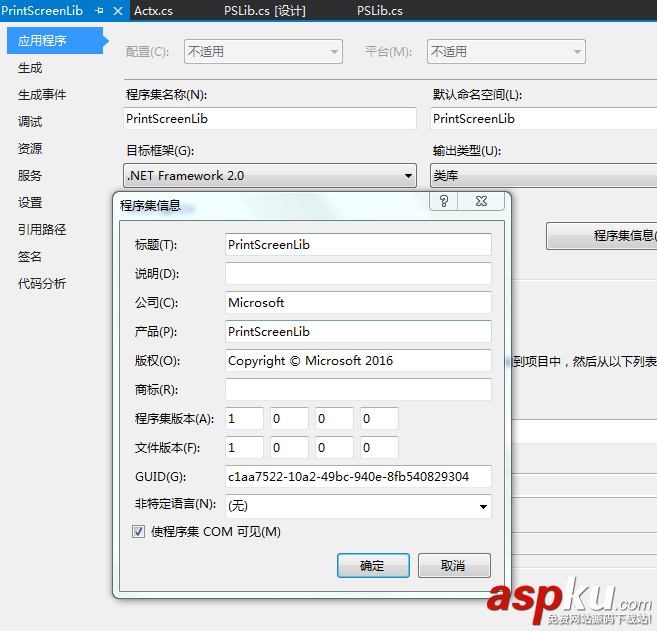Image resolution: width=657 pixels, height=631 pixels.
Task: Go to the 调试 page
Action: [30, 122]
